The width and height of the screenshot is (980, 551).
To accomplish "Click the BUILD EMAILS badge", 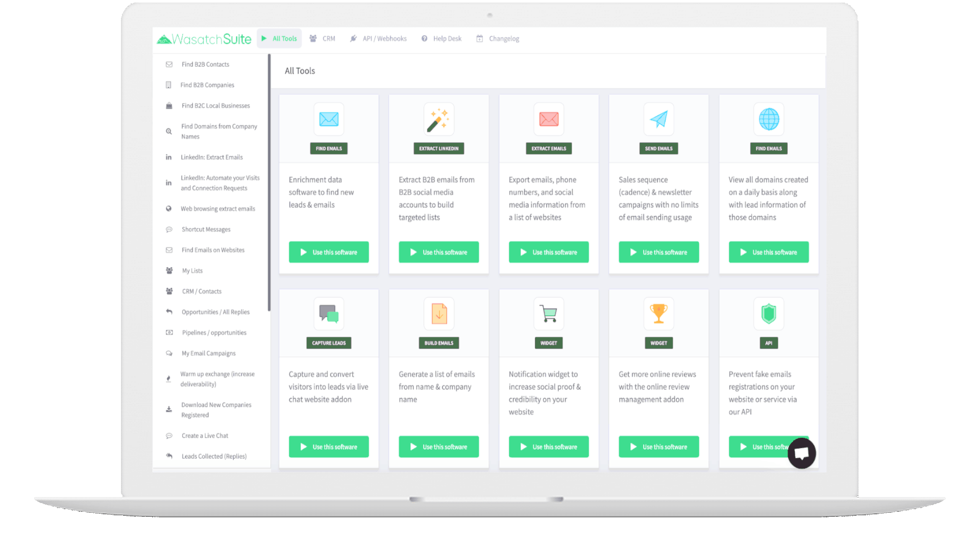I will click(x=439, y=343).
